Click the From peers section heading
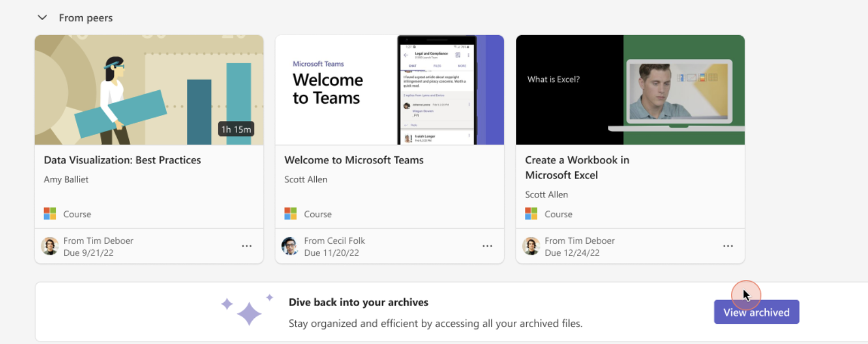Image resolution: width=868 pixels, height=344 pixels. tap(86, 18)
